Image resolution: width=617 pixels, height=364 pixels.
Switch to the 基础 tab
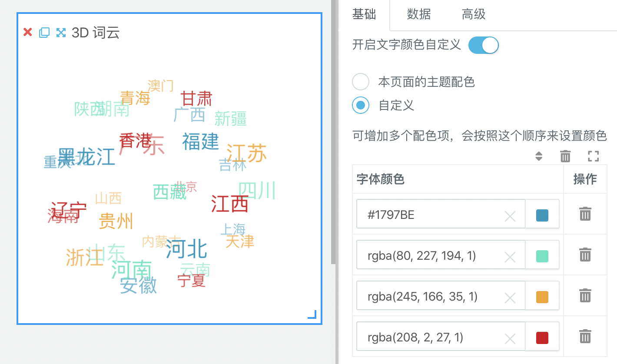pyautogui.click(x=364, y=14)
